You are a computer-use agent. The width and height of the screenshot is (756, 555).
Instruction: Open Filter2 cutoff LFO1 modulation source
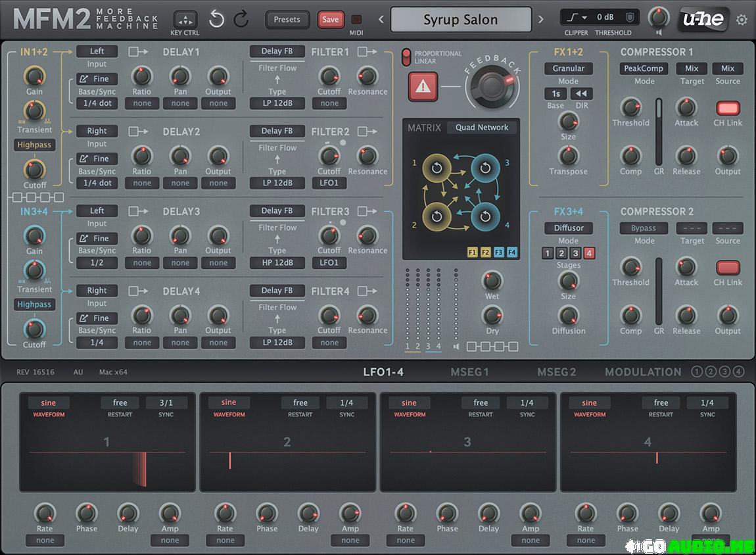329,183
